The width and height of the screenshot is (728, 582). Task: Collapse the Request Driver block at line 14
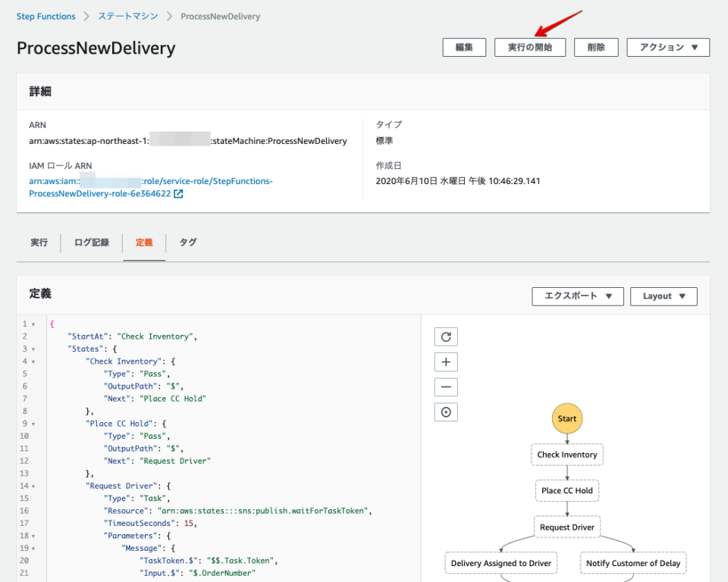[33, 486]
